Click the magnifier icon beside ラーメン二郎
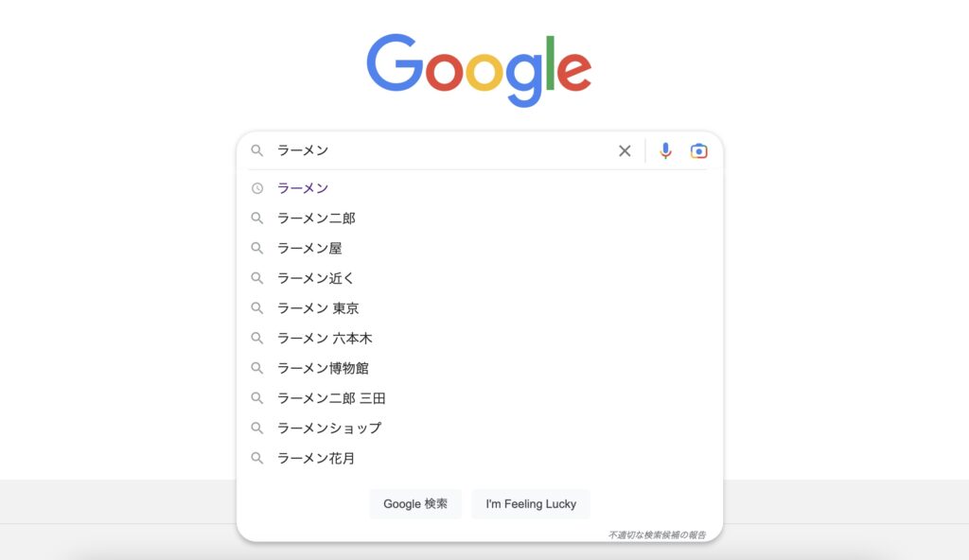The height and width of the screenshot is (560, 969). click(257, 218)
